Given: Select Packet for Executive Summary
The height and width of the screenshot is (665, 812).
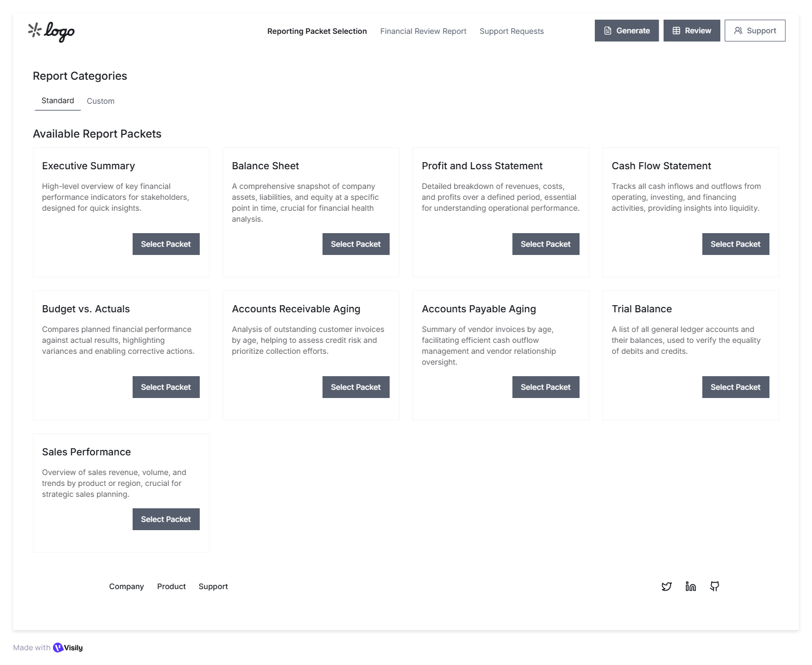Looking at the screenshot, I should pos(166,244).
